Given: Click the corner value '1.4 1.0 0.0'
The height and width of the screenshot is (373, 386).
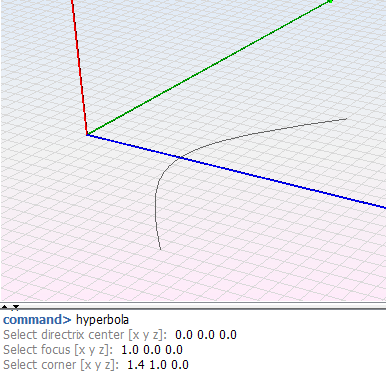Looking at the screenshot, I should pyautogui.click(x=158, y=365).
